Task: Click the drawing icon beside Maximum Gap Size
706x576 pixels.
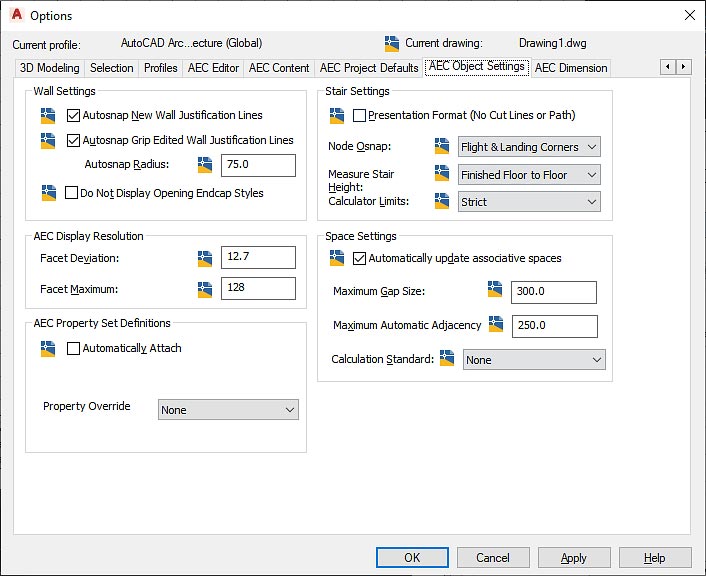Action: coord(495,291)
